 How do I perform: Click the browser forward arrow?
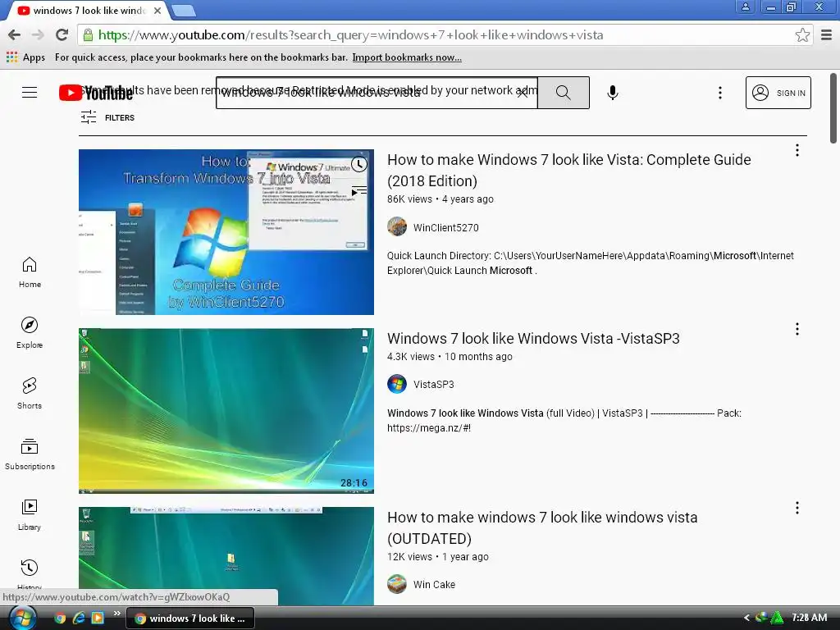[38, 34]
